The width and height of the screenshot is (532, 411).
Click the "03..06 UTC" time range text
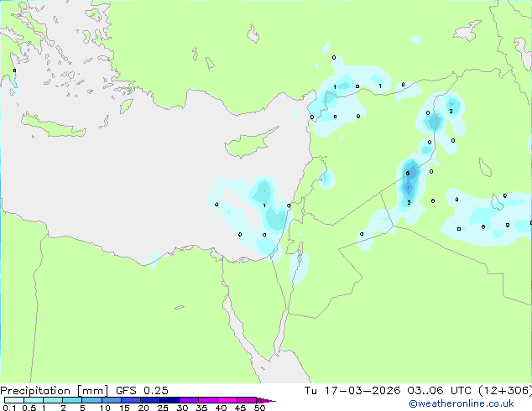tap(439, 391)
